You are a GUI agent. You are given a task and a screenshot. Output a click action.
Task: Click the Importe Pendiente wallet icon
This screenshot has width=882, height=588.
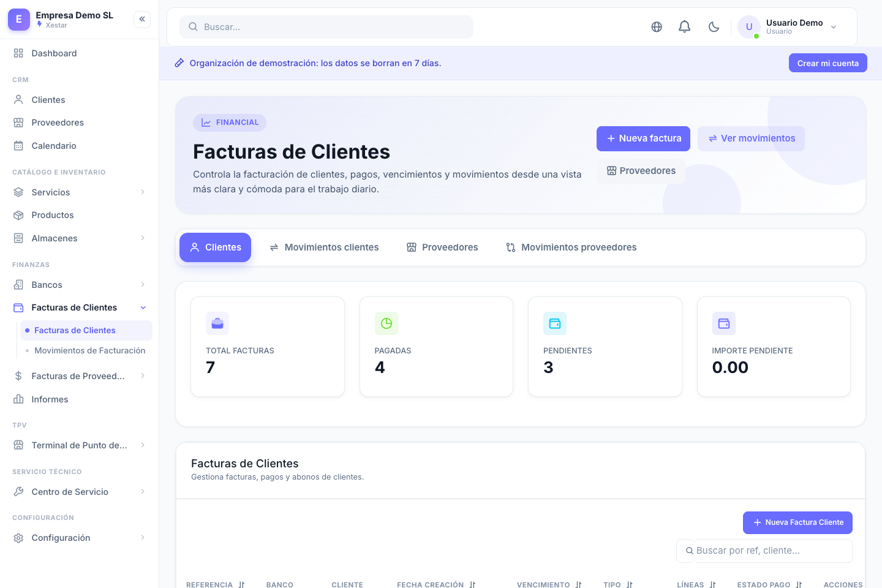coord(724,323)
